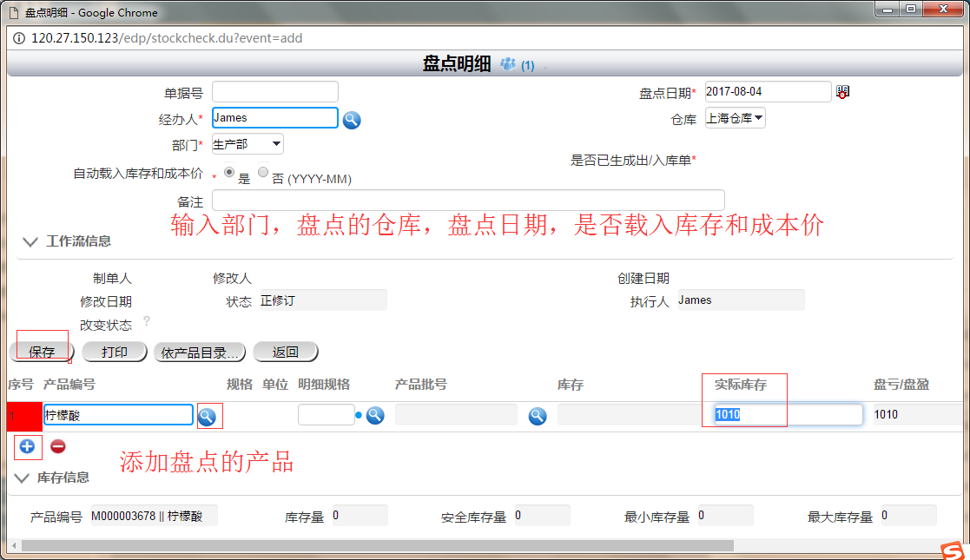The width and height of the screenshot is (970, 560).
Task: Click the 保存 button
Action: click(x=42, y=352)
